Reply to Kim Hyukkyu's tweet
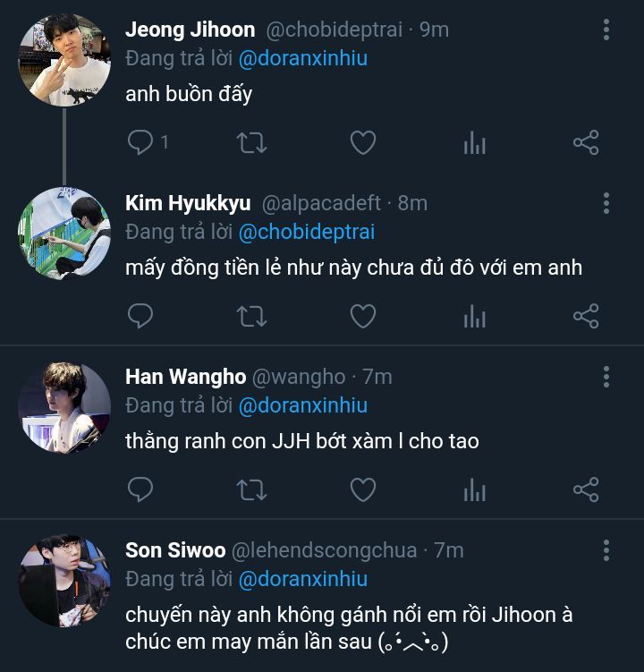This screenshot has height=672, width=644. pyautogui.click(x=140, y=316)
